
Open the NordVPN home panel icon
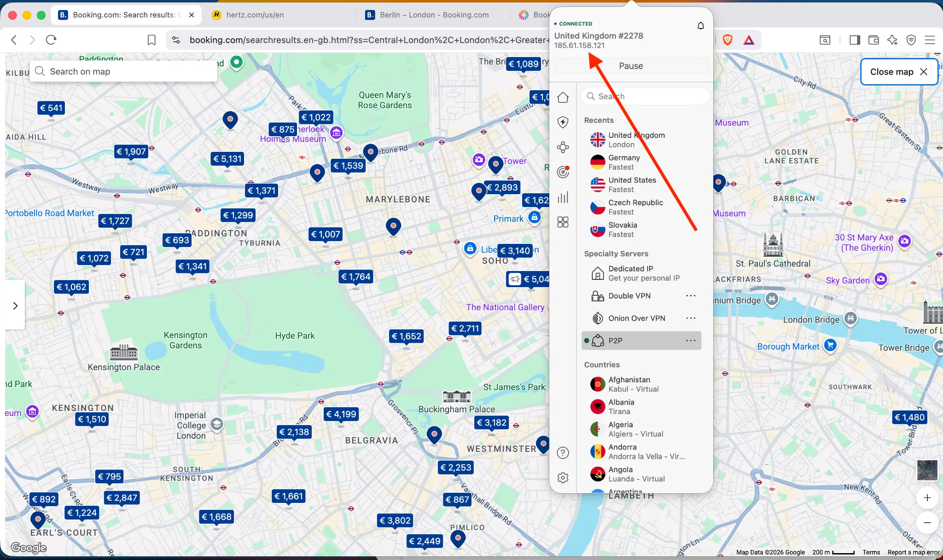[563, 97]
